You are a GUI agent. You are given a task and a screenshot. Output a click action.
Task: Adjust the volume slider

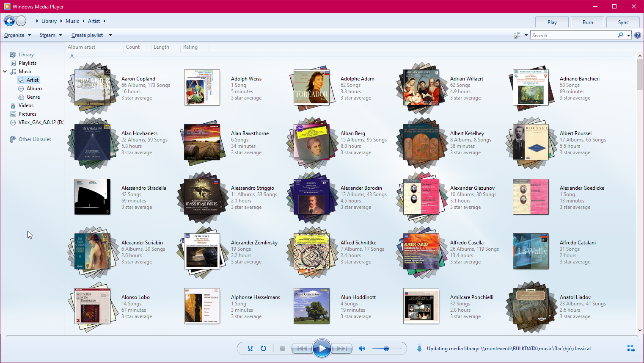386,349
